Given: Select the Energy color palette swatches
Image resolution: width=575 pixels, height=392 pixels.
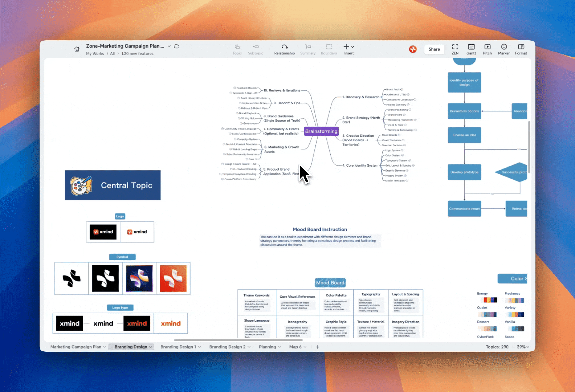Looking at the screenshot, I should pos(489,300).
